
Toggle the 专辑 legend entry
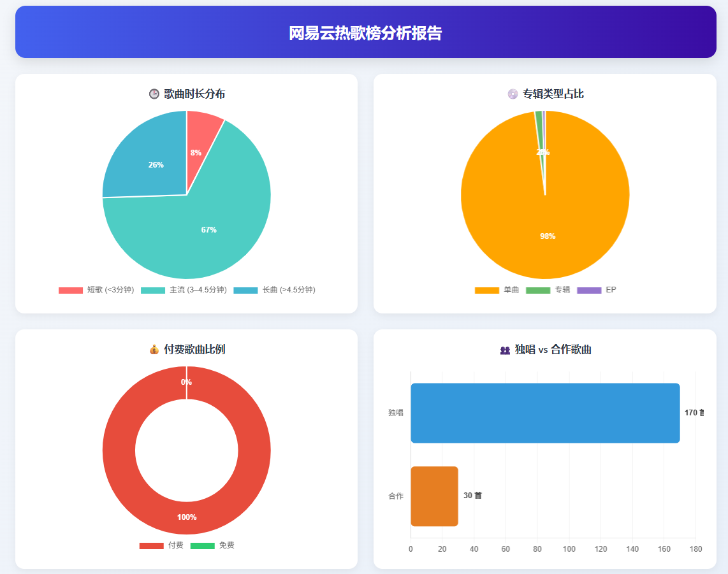[548, 290]
